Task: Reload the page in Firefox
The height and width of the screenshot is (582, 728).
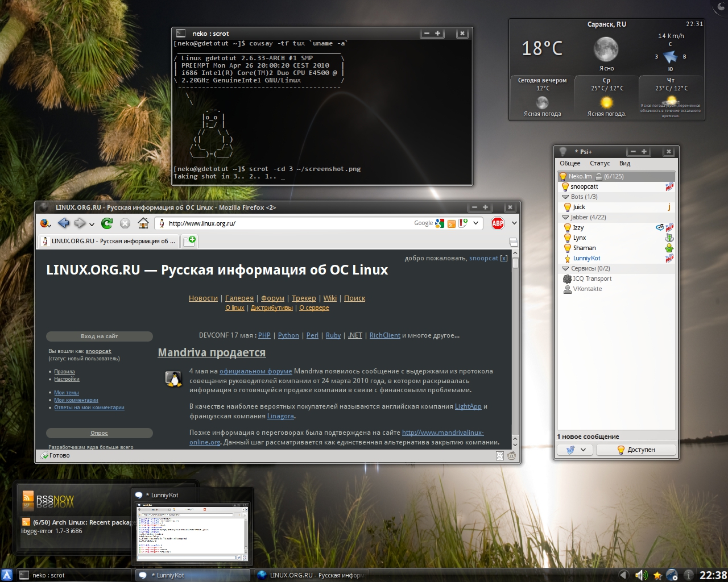Action: (x=107, y=223)
